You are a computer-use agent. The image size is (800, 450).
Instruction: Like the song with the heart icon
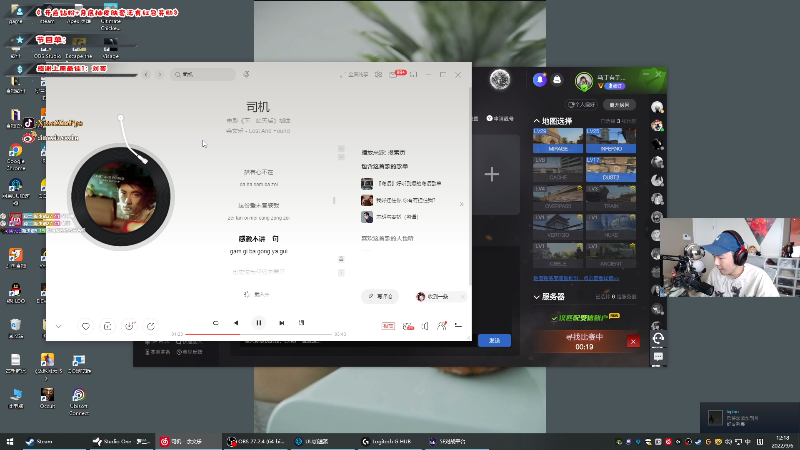point(86,326)
